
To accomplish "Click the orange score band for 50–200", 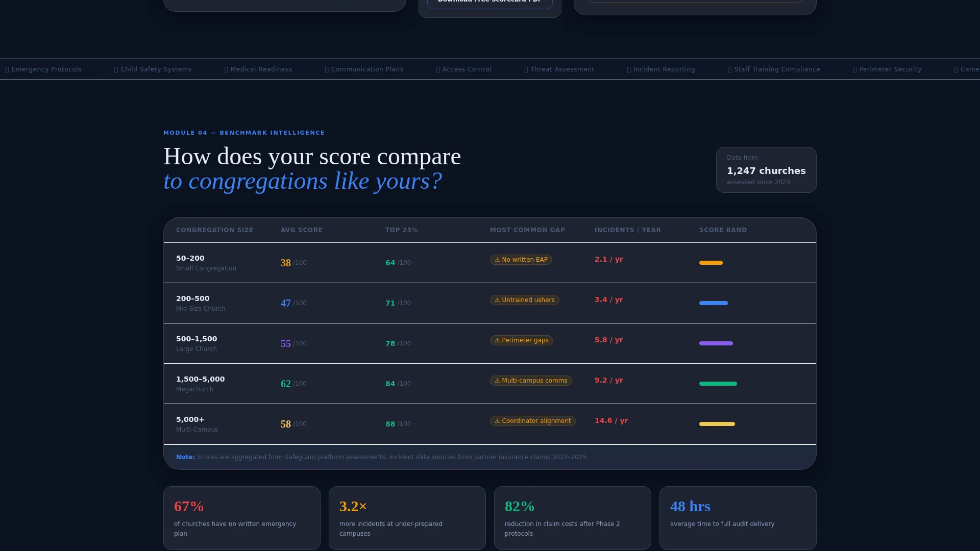I will [711, 263].
